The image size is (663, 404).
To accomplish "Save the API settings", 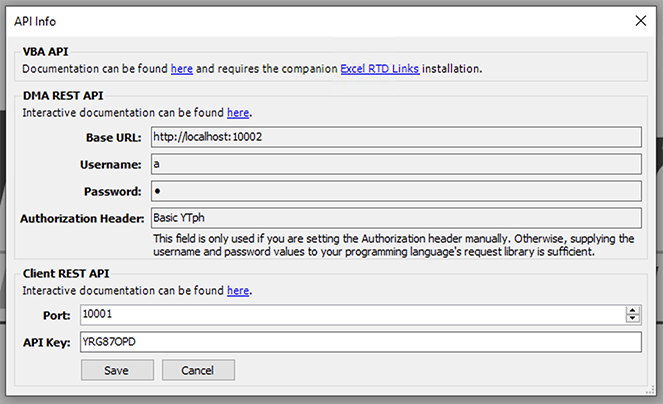I will (x=117, y=370).
